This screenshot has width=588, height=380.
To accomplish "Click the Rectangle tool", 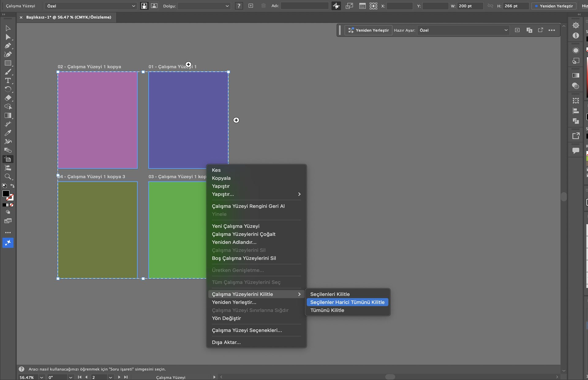I will (x=8, y=63).
